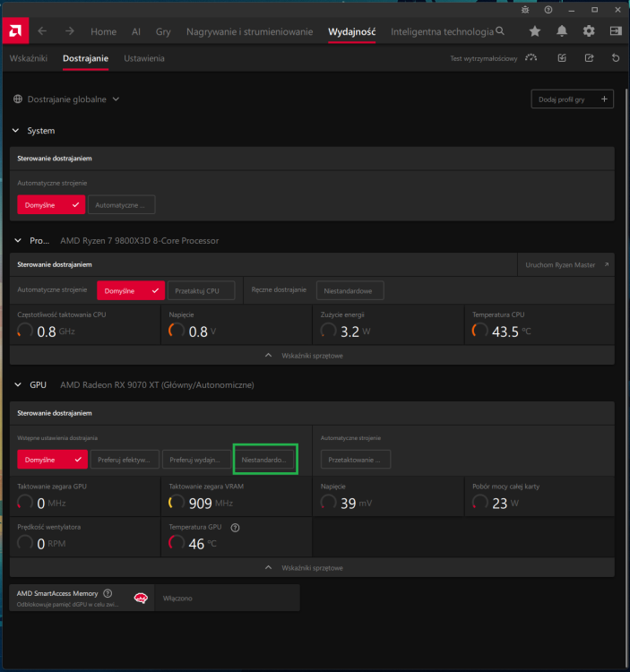The width and height of the screenshot is (630, 672).
Task: Select Domyślne GPU tuning preset
Action: [52, 460]
